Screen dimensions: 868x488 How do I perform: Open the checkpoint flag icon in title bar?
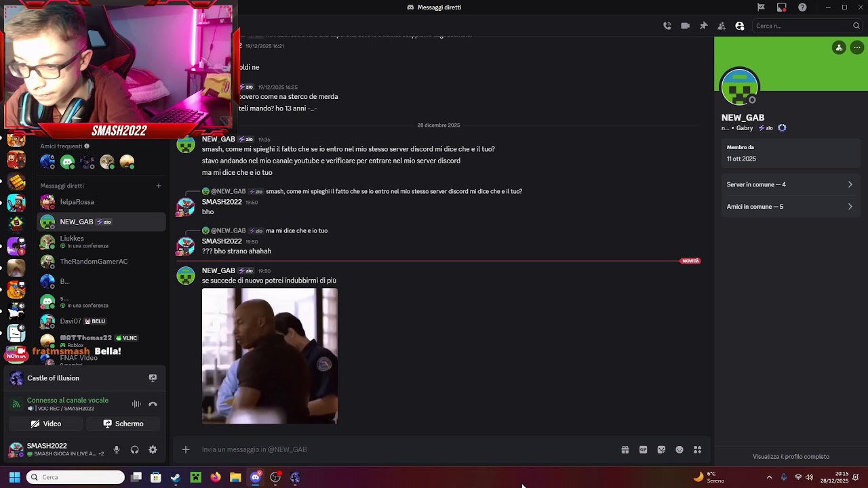pyautogui.click(x=761, y=7)
